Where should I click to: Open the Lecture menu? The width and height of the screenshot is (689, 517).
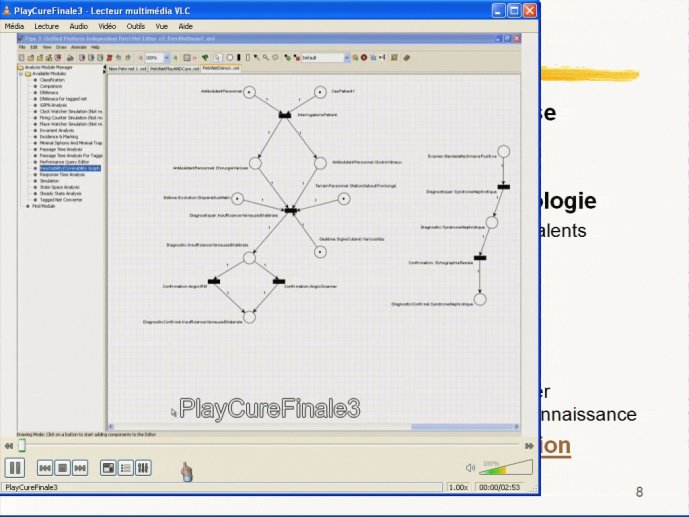[x=47, y=26]
